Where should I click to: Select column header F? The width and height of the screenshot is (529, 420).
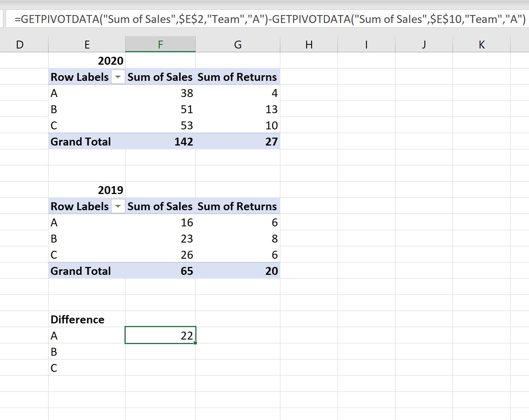click(161, 44)
